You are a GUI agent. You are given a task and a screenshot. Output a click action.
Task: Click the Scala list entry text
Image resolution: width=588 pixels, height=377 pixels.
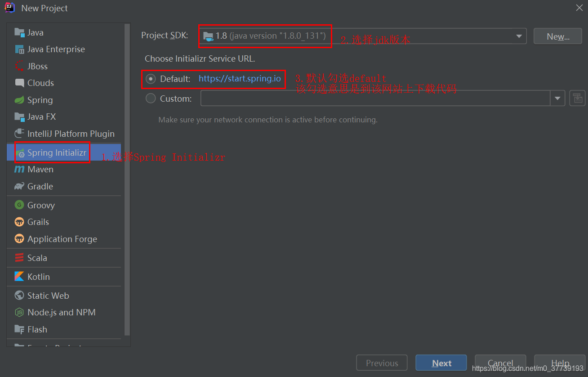(x=37, y=258)
